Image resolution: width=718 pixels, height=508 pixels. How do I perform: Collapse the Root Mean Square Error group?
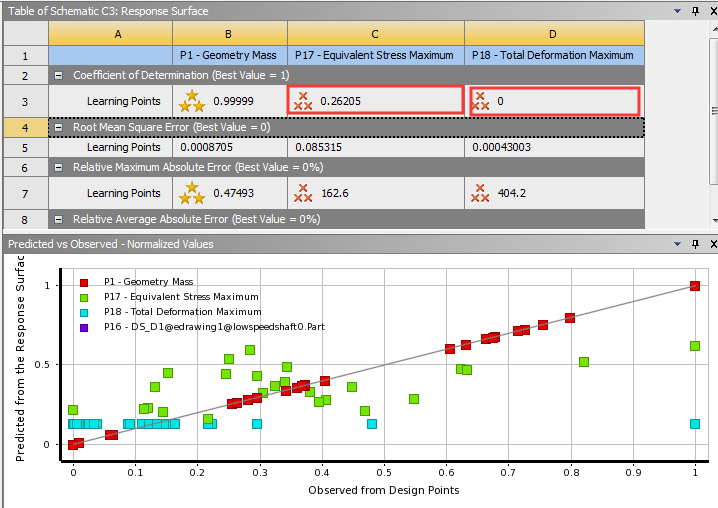pos(58,127)
